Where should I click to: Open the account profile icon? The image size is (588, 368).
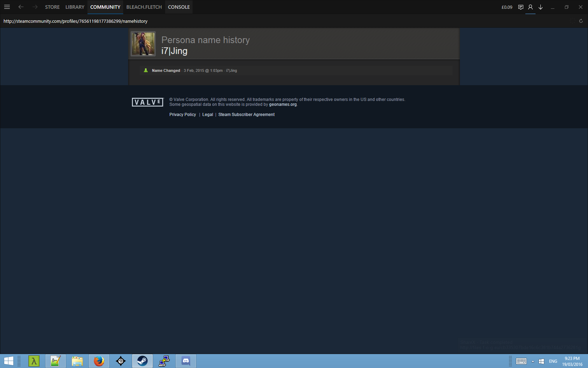coord(531,7)
